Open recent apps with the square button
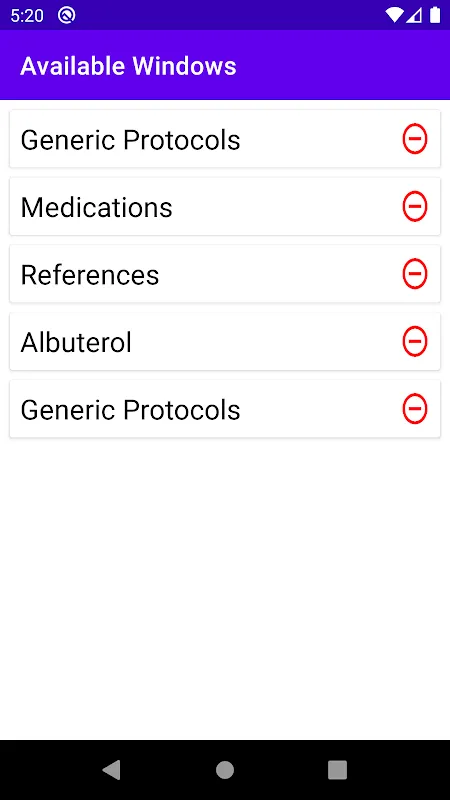450x800 pixels. pos(337,769)
